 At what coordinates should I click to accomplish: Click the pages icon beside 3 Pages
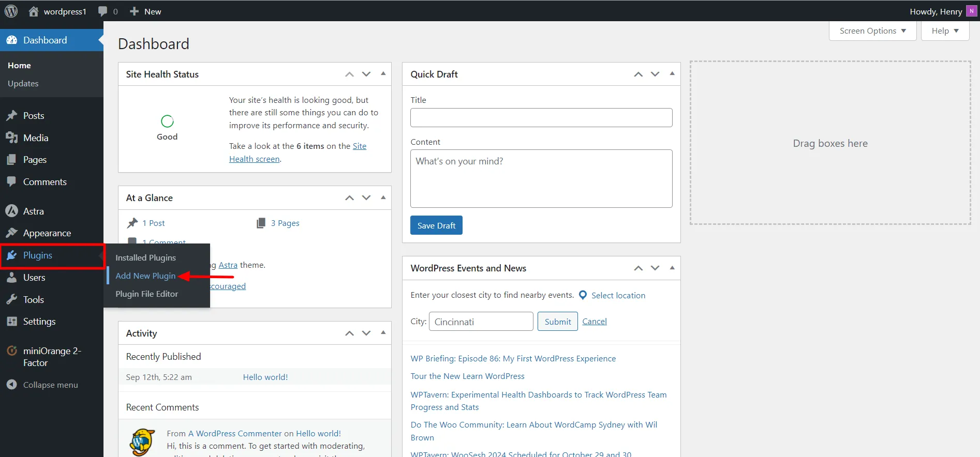tap(261, 223)
